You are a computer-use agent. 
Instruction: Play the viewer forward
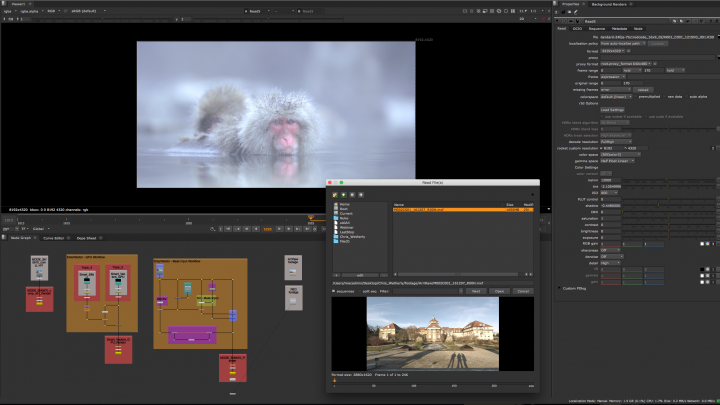tap(279, 229)
